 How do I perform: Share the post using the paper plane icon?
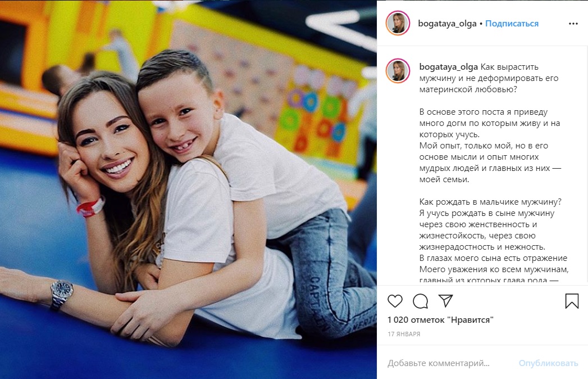446,300
